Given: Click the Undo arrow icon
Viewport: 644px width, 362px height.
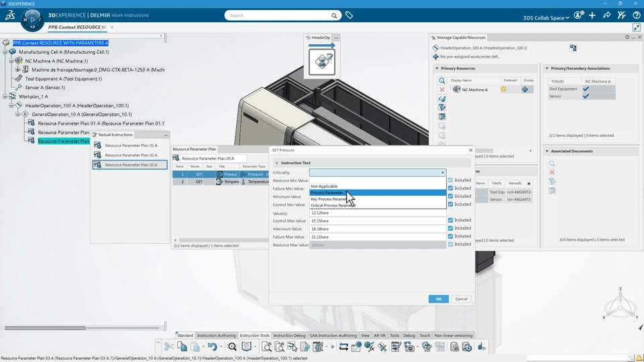Looking at the screenshot, I should click(x=212, y=347).
